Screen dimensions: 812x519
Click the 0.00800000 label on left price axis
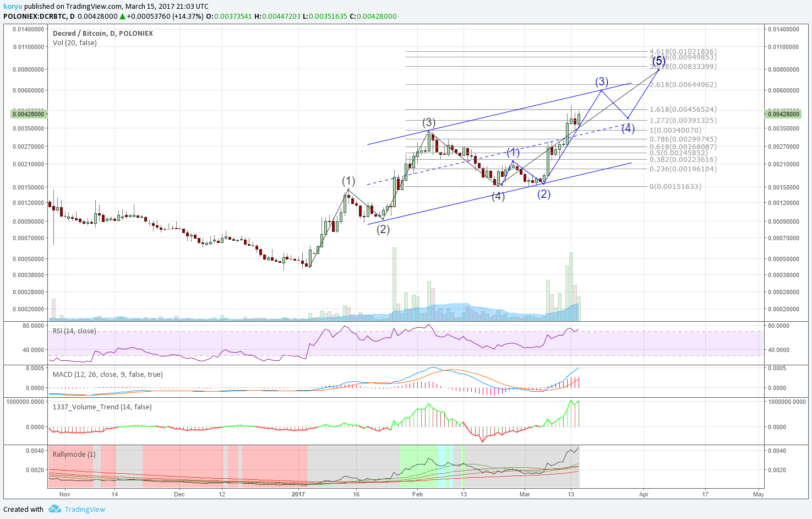[28, 69]
